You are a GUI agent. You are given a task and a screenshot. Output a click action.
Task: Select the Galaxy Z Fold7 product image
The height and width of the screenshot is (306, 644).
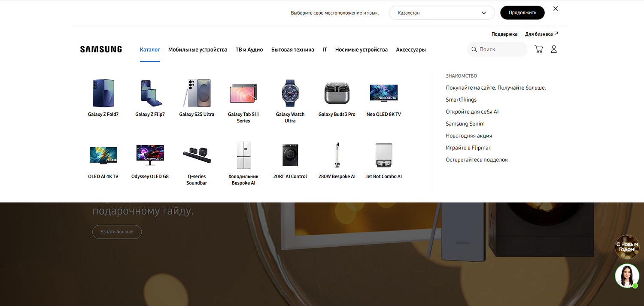point(103,93)
